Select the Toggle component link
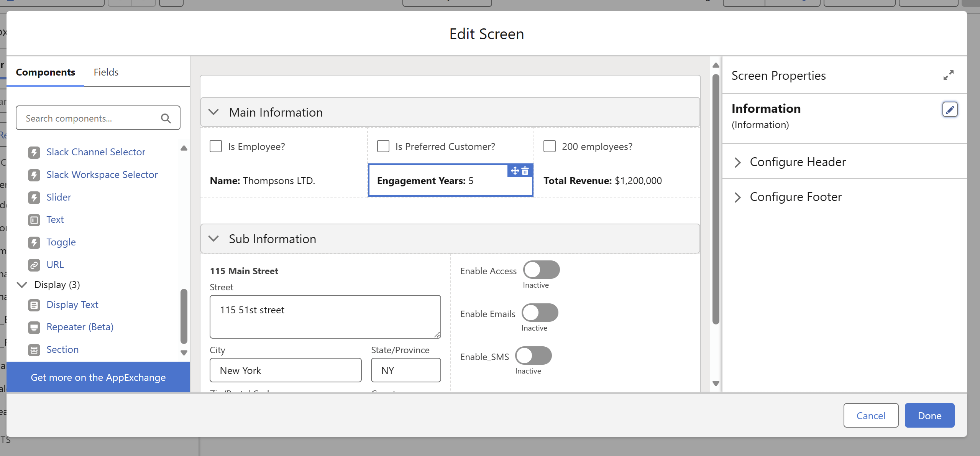Screen dimensions: 980x456 61,242
